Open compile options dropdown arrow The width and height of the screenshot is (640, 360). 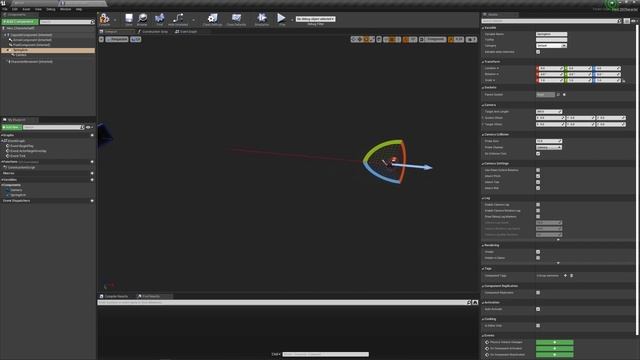[x=115, y=20]
